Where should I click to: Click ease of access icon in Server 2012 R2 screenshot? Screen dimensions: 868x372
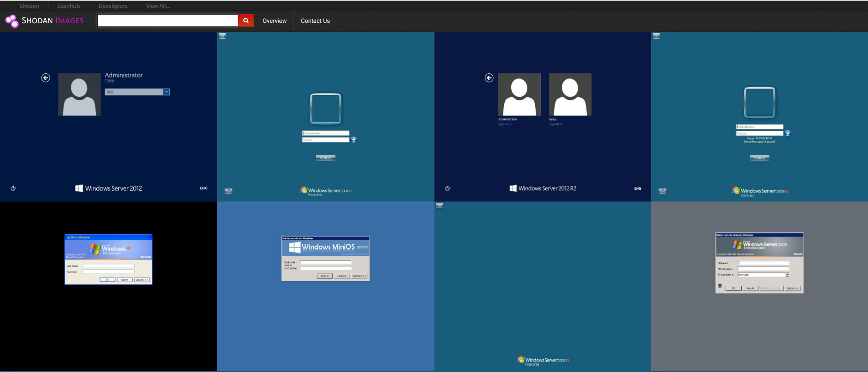coord(448,188)
